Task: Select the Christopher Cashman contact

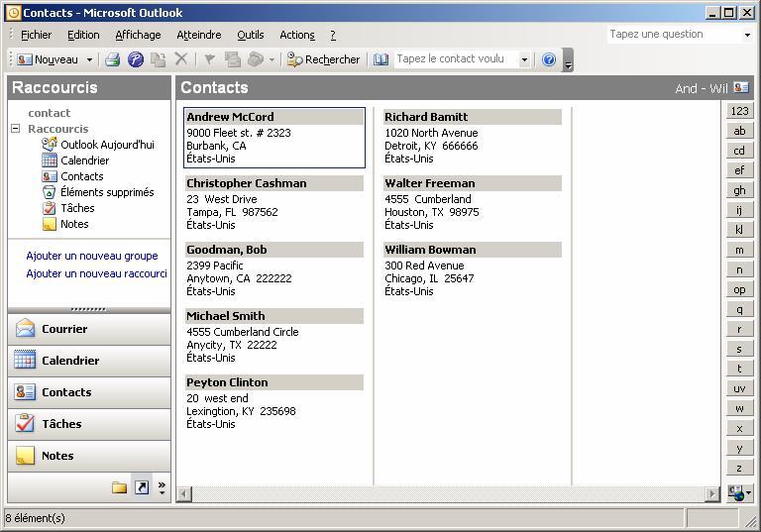Action: coord(274,204)
